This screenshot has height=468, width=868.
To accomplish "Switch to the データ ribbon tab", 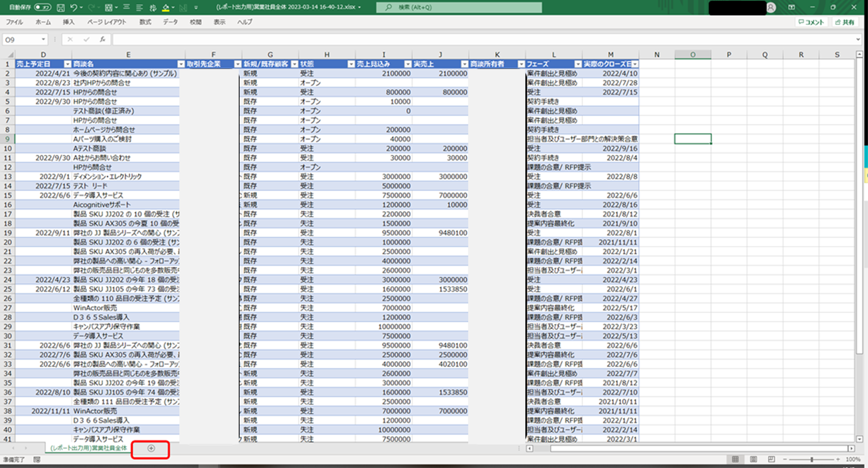I will tap(170, 22).
